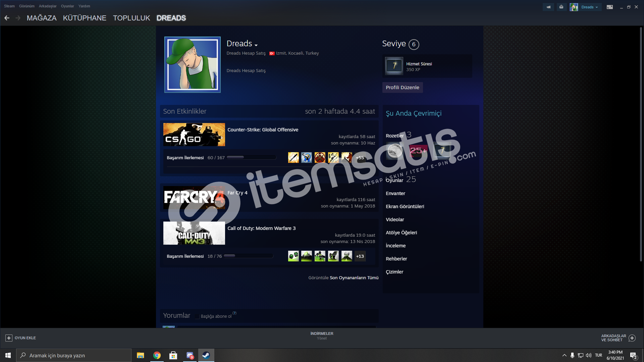Open Windows notification center icon
Image resolution: width=644 pixels, height=362 pixels.
click(634, 356)
